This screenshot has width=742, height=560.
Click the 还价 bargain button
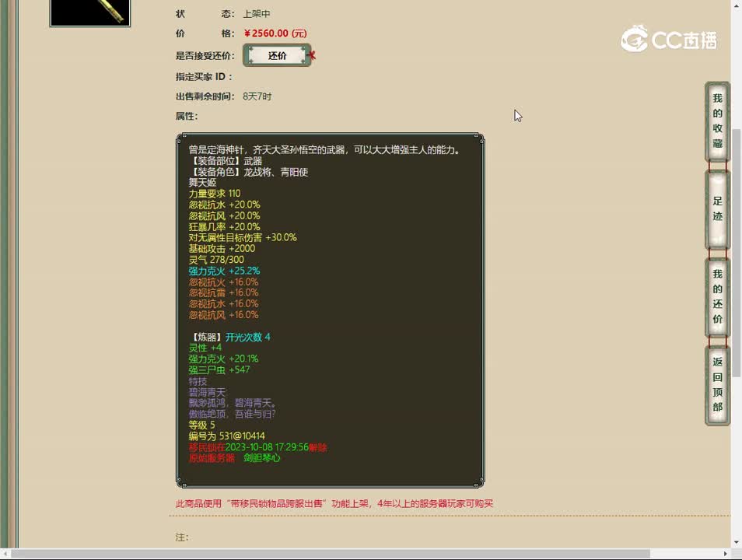tap(278, 55)
